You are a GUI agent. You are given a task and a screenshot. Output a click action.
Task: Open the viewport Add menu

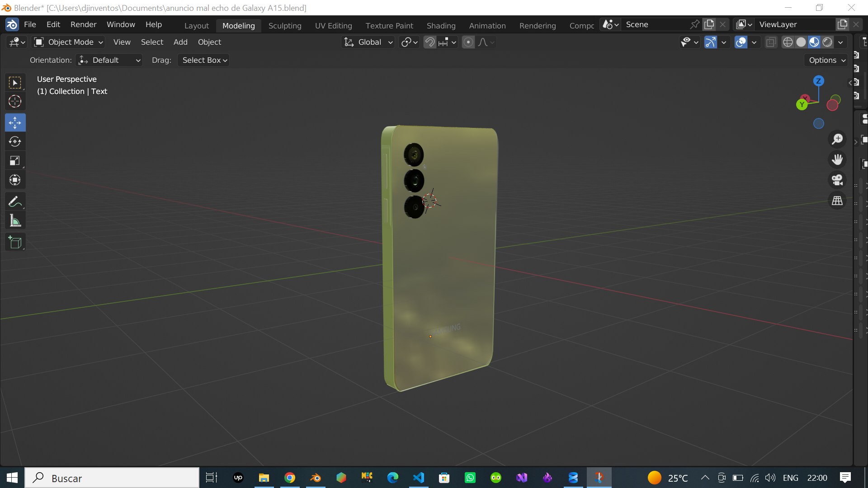180,42
